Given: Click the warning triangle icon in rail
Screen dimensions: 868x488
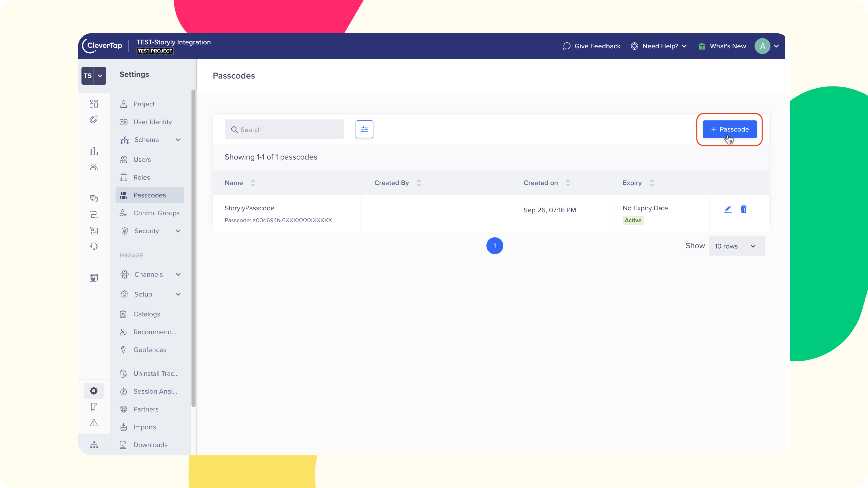Looking at the screenshot, I should click(x=94, y=423).
